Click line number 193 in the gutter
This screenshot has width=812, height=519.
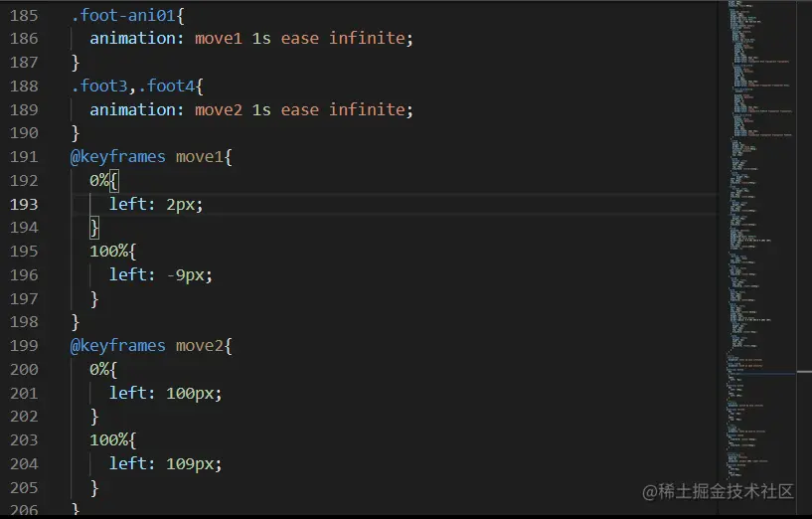(22, 204)
